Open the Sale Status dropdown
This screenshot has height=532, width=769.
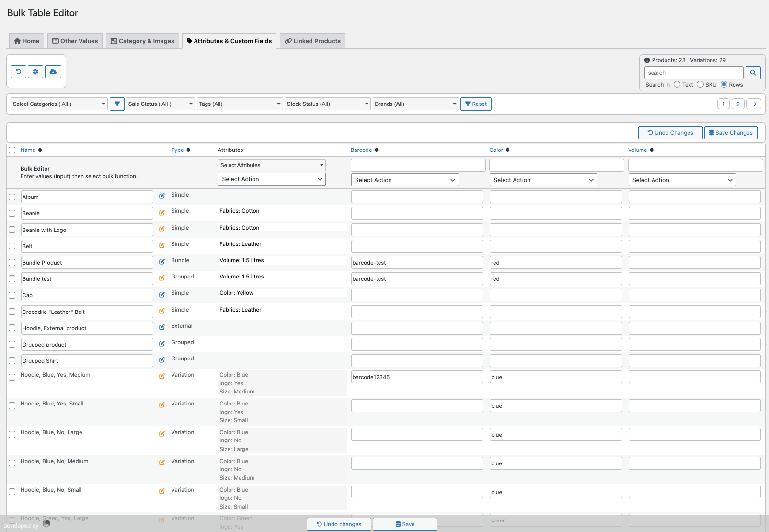pyautogui.click(x=160, y=104)
